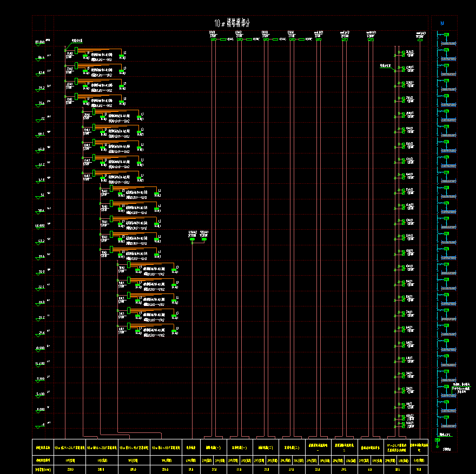
Task: Click the table cell starting "1F~24F"
Action: pos(397,448)
